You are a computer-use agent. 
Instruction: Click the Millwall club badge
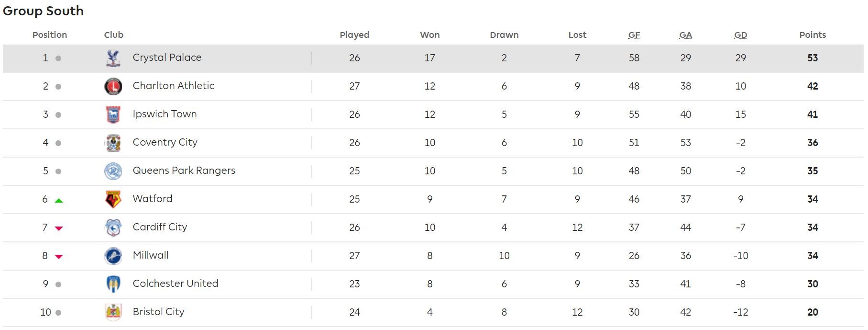pos(113,256)
